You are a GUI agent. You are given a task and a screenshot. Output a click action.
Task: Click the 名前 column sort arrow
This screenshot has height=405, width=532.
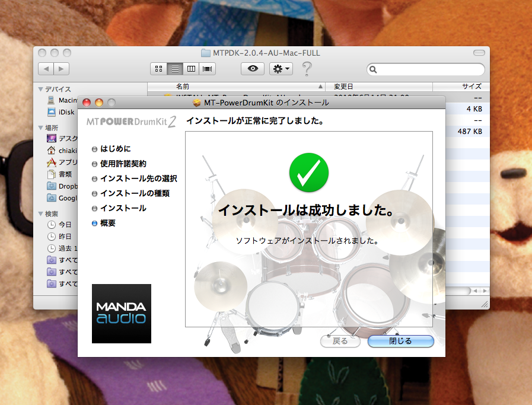click(320, 87)
